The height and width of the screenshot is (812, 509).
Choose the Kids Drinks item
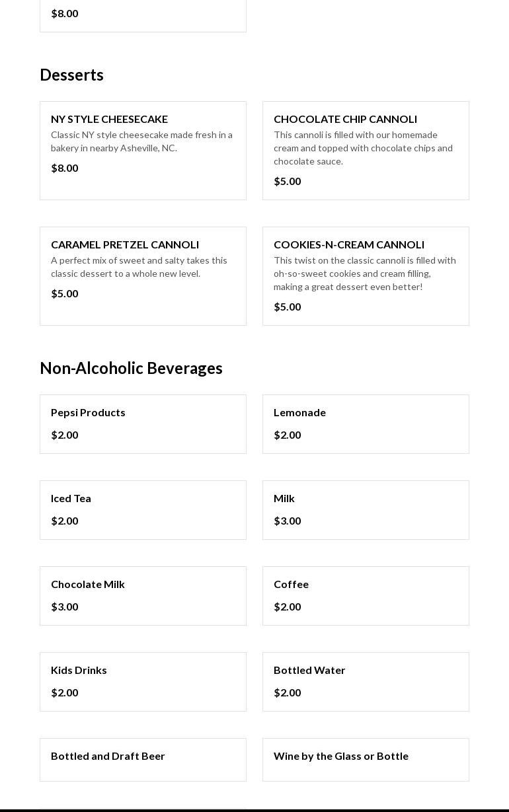pos(143,682)
